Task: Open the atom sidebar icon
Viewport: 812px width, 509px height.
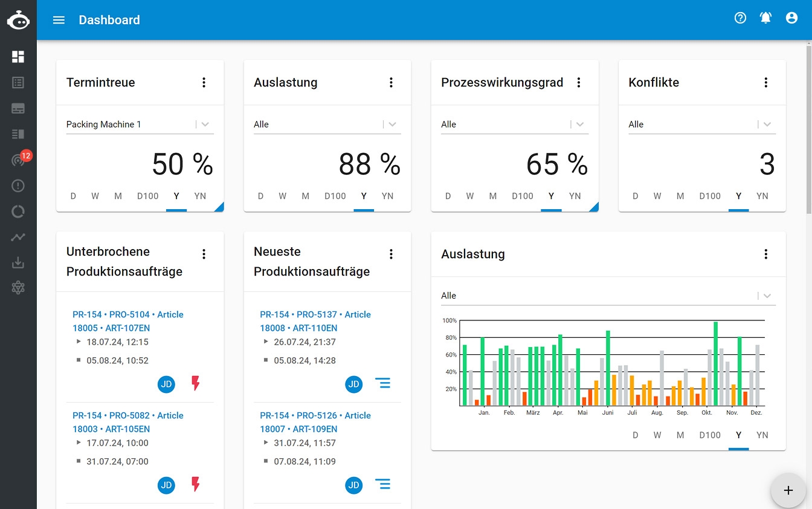Action: point(18,288)
